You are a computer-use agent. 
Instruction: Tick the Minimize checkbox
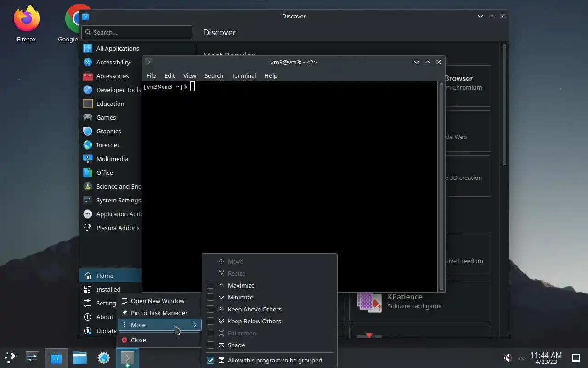210,297
